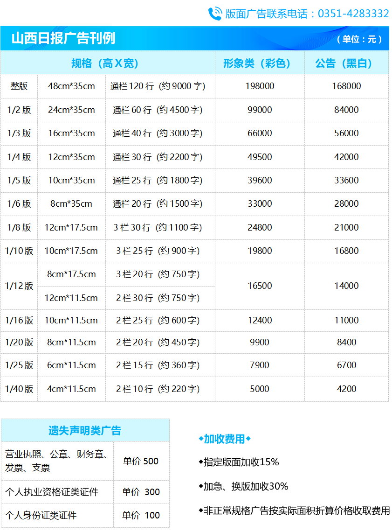Click the price 49500

260,157
